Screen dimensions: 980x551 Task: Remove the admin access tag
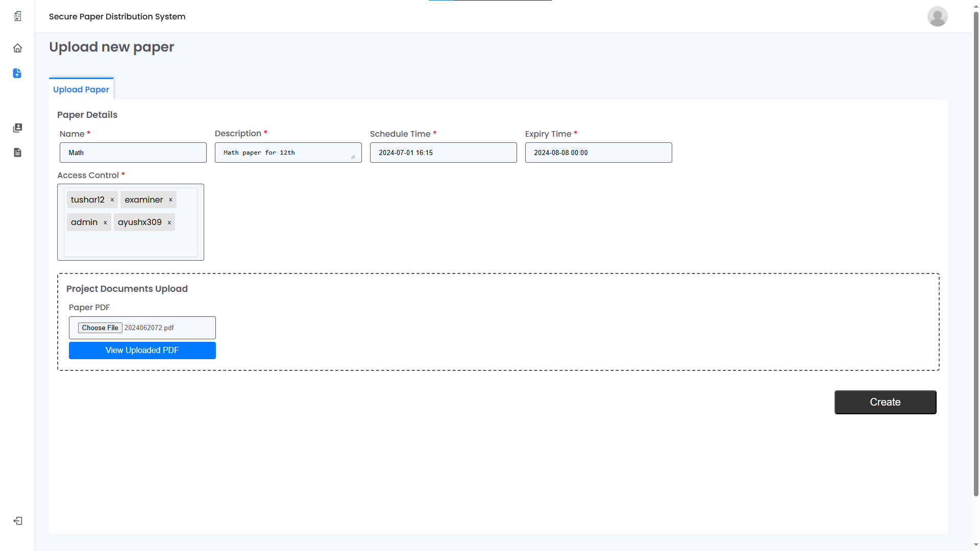coord(105,222)
